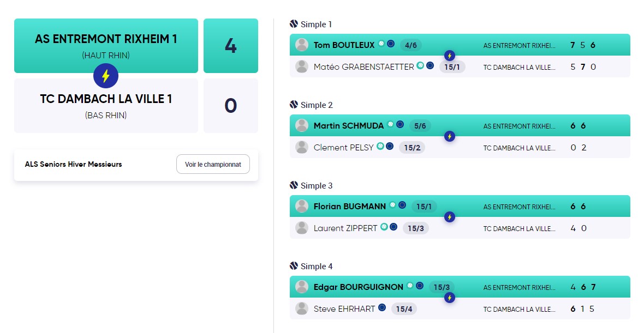Open the Voir le championnat button
Viewport: 644px width, 333px height.
(x=213, y=164)
